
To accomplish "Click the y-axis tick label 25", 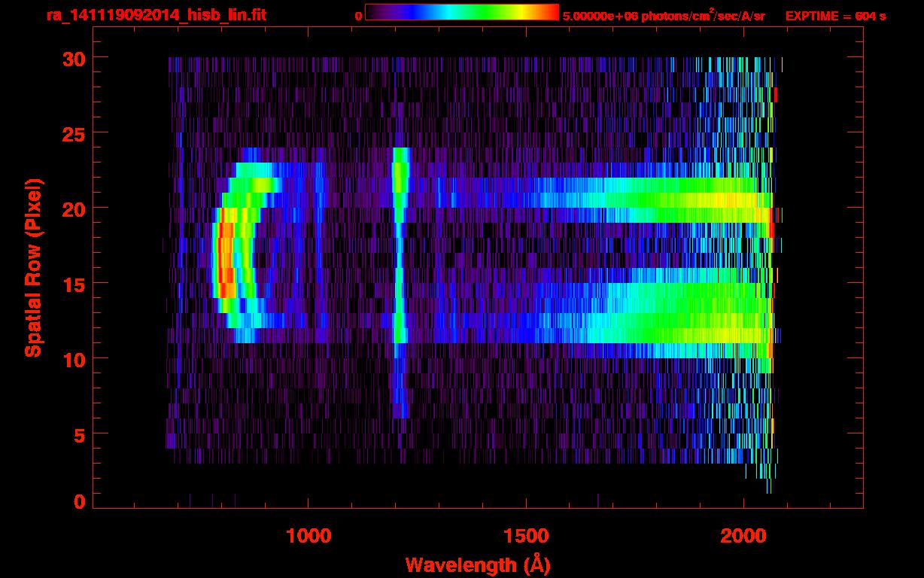I will click(72, 133).
